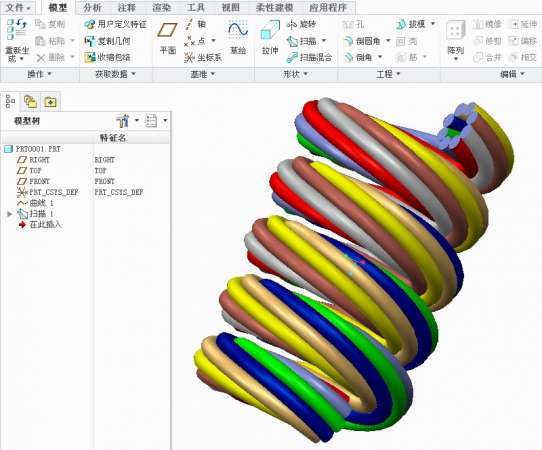This screenshot has width=542, height=450.
Task: Switch to the 柔性建模 (Flexible Modeling) tab
Action: click(x=274, y=7)
